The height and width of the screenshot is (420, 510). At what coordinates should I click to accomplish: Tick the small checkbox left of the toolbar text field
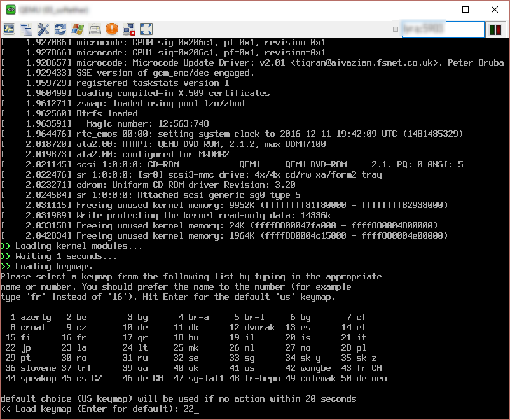point(396,29)
